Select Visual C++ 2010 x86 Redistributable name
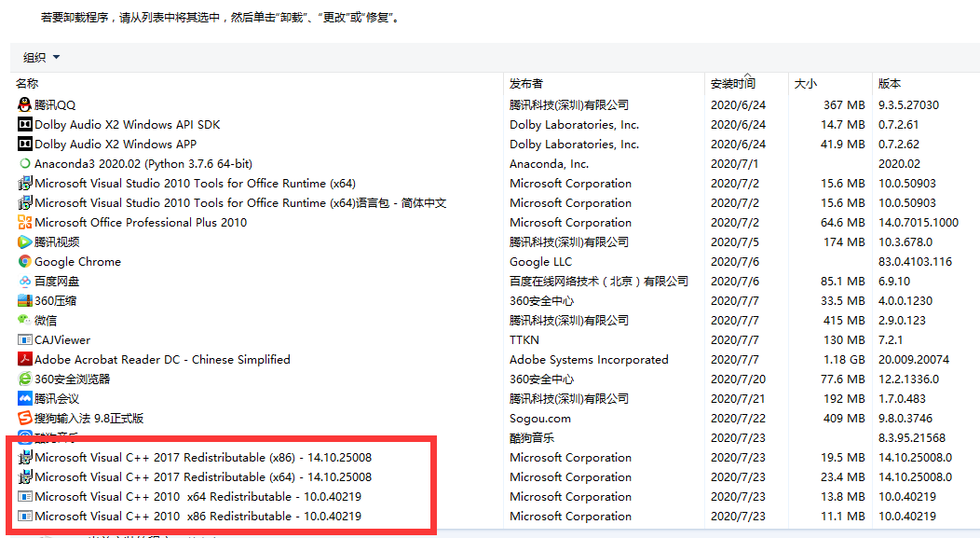Screen dimensions: 980x538 click(198, 517)
